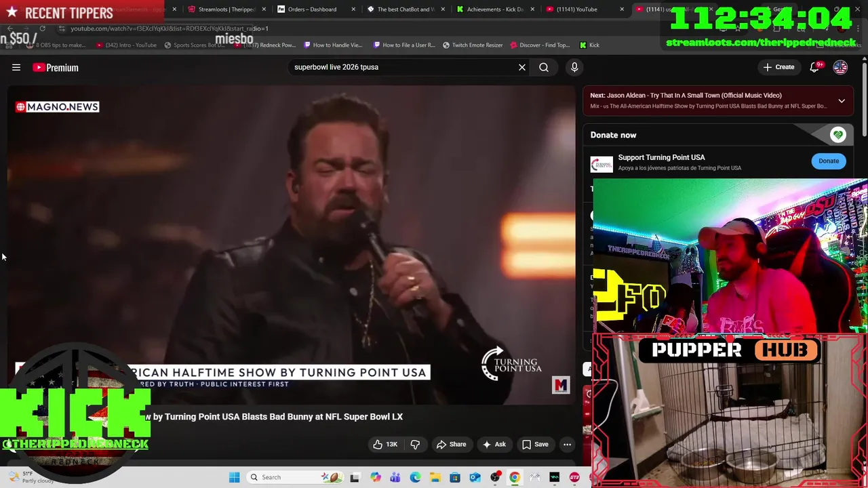868x488 pixels.
Task: Open Task View on taskbar
Action: pos(354,477)
